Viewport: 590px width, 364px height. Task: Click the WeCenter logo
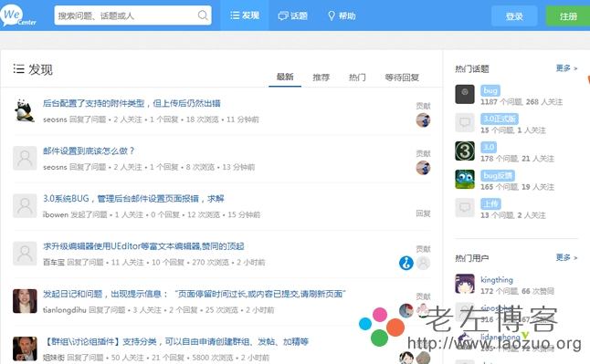pos(18,16)
